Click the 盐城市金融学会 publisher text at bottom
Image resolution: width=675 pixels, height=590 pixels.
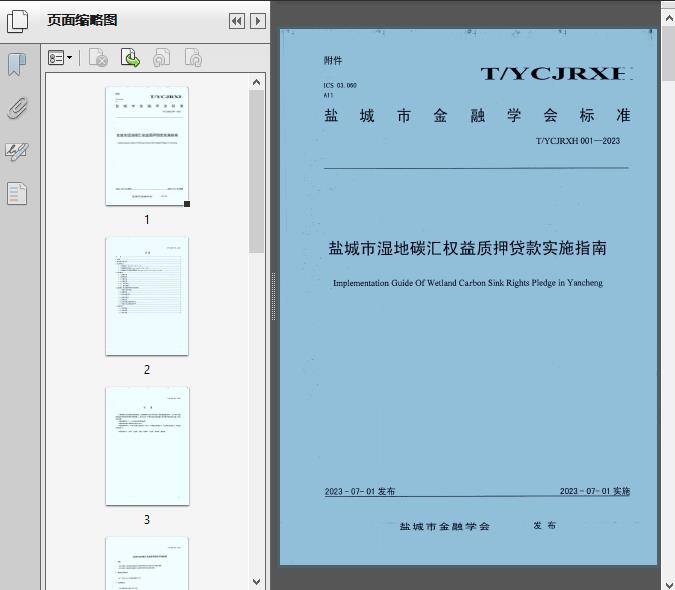444,526
